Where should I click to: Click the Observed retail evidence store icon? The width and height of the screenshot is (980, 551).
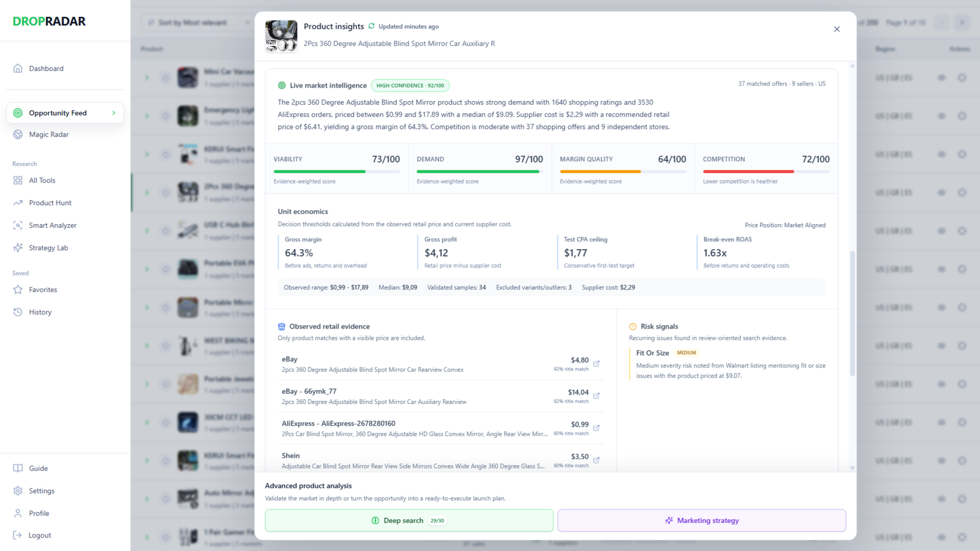[282, 327]
